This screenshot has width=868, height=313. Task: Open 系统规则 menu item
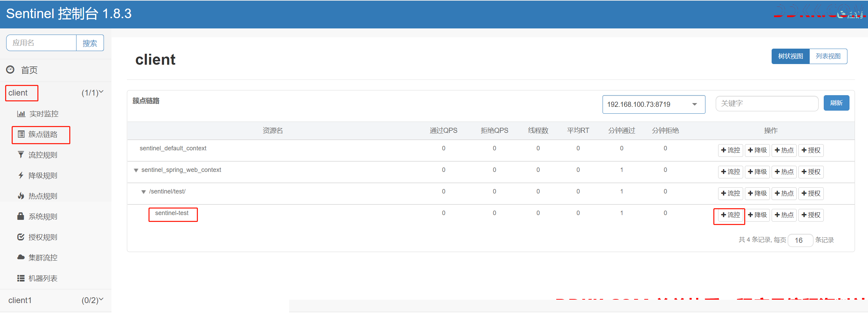pyautogui.click(x=43, y=216)
